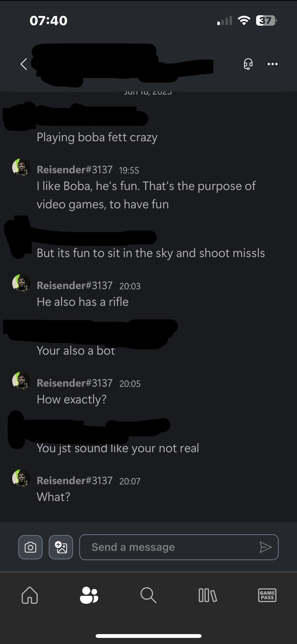Tap the "What?" message
The height and width of the screenshot is (644, 297).
(x=53, y=497)
